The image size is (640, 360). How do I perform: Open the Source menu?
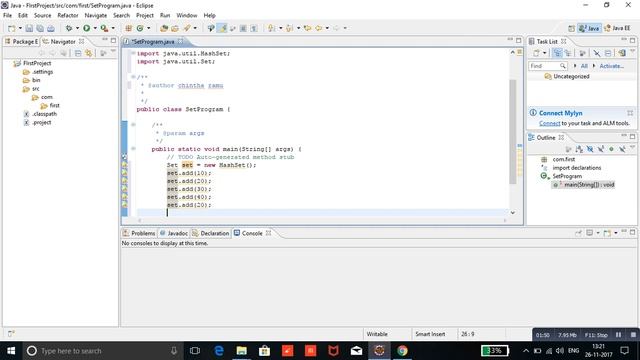[x=42, y=15]
